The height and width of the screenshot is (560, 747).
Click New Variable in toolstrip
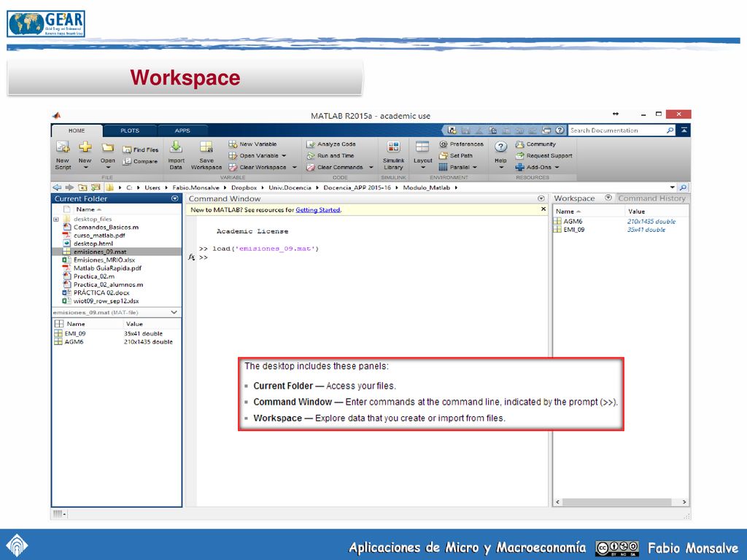tap(252, 144)
